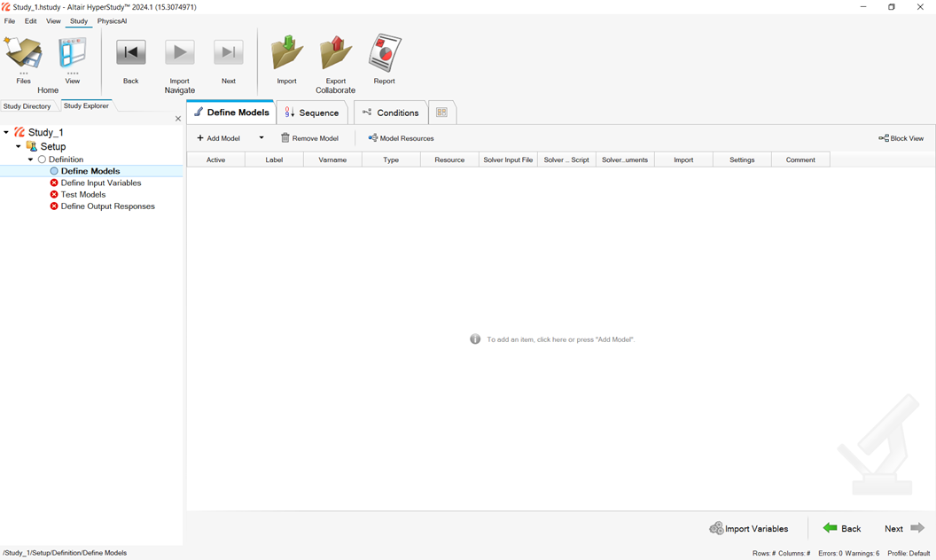Click the red error icon beside Define Output Responses
Image resolution: width=936 pixels, height=560 pixels.
pyautogui.click(x=54, y=206)
